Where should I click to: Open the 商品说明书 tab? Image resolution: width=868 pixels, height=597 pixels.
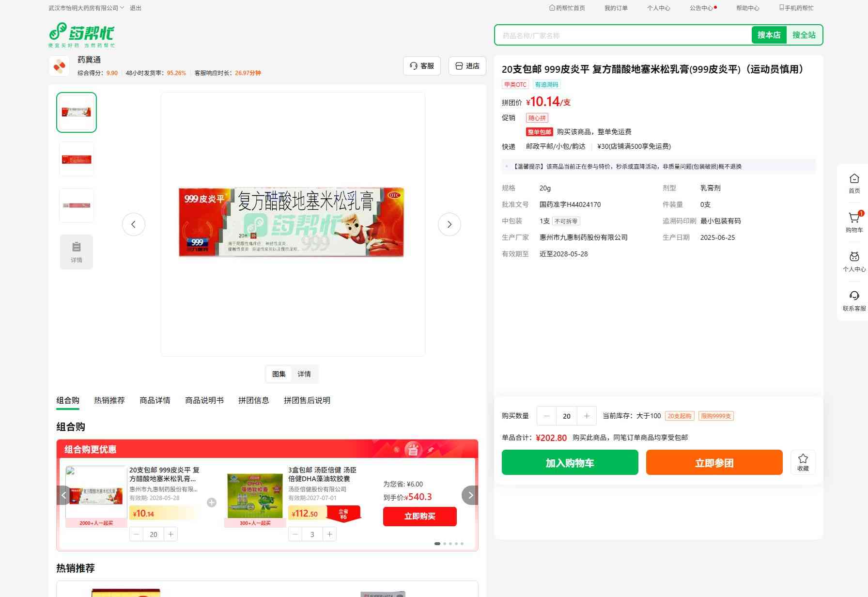click(x=204, y=400)
